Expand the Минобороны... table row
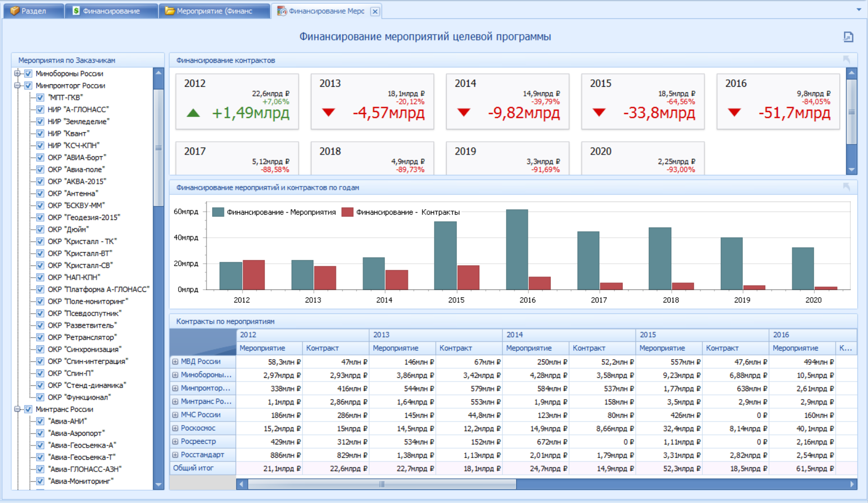 tap(175, 375)
